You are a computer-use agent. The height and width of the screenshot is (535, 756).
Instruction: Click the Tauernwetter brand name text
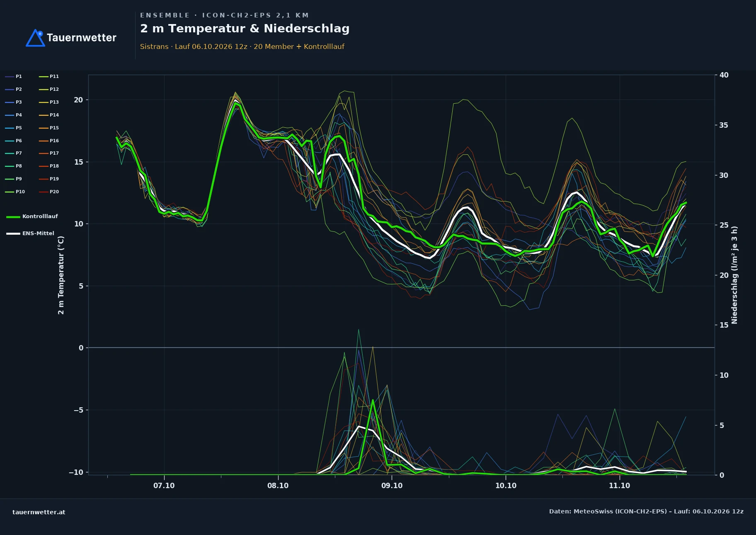coord(82,38)
